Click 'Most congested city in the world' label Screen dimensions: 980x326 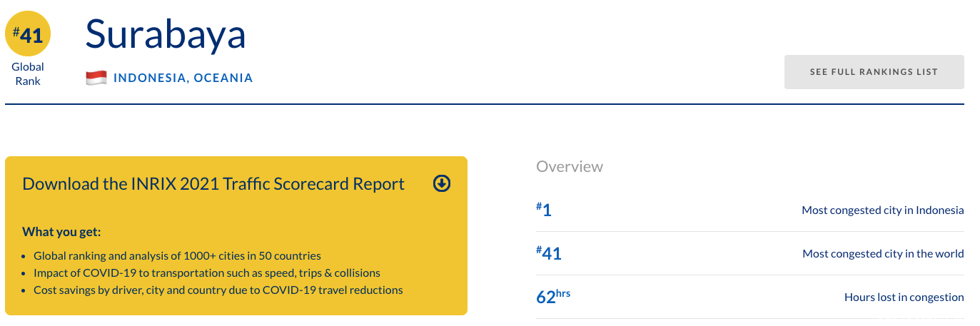click(x=883, y=254)
